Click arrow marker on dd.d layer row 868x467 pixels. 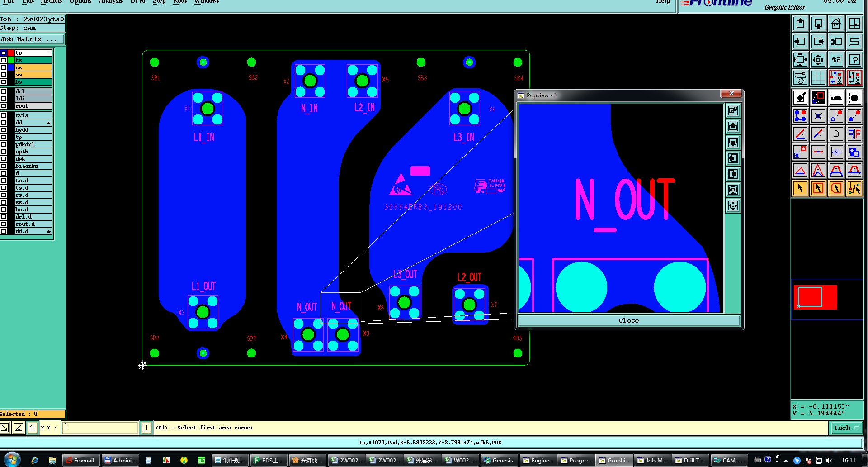pyautogui.click(x=49, y=231)
